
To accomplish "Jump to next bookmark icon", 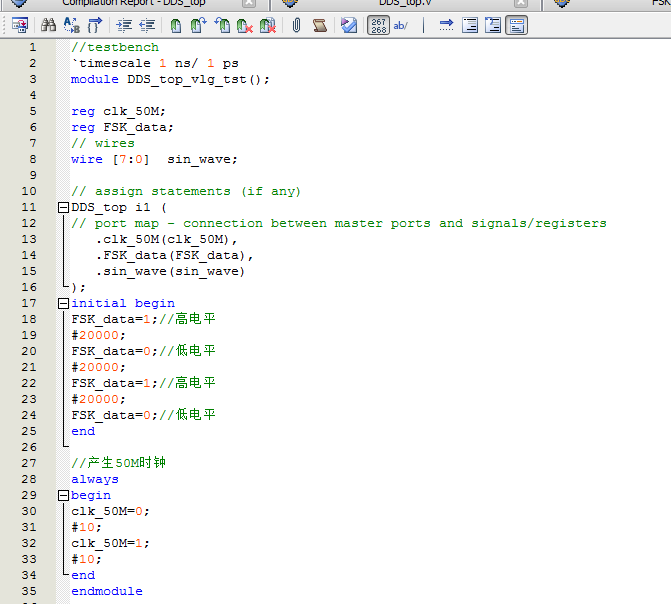I will (x=198, y=25).
